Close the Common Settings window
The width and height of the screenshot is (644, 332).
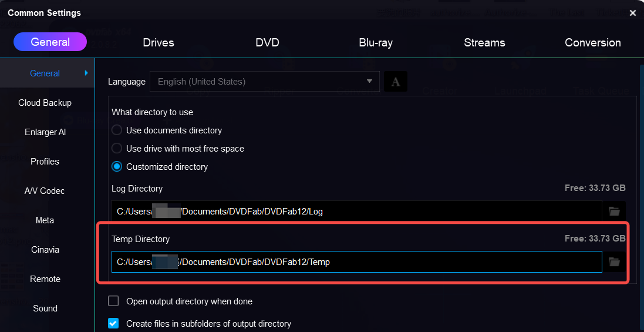[632, 12]
